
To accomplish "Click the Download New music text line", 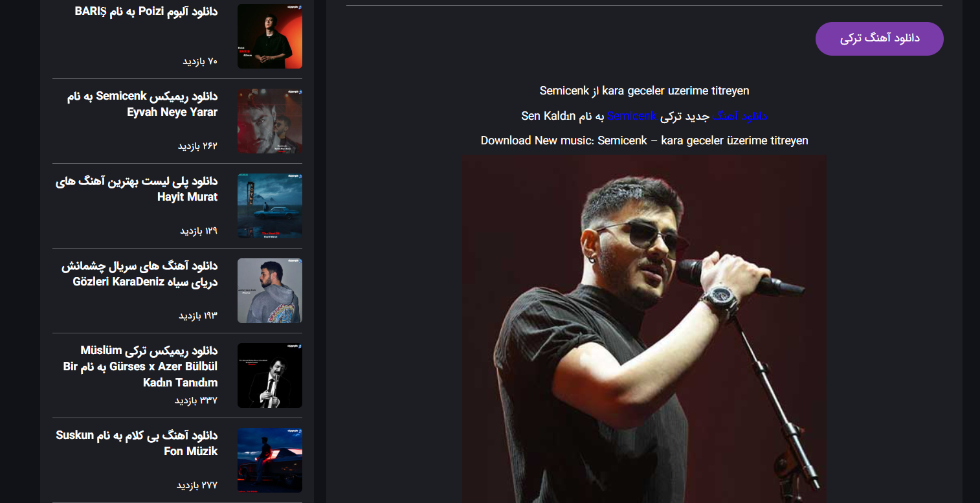I will point(644,140).
